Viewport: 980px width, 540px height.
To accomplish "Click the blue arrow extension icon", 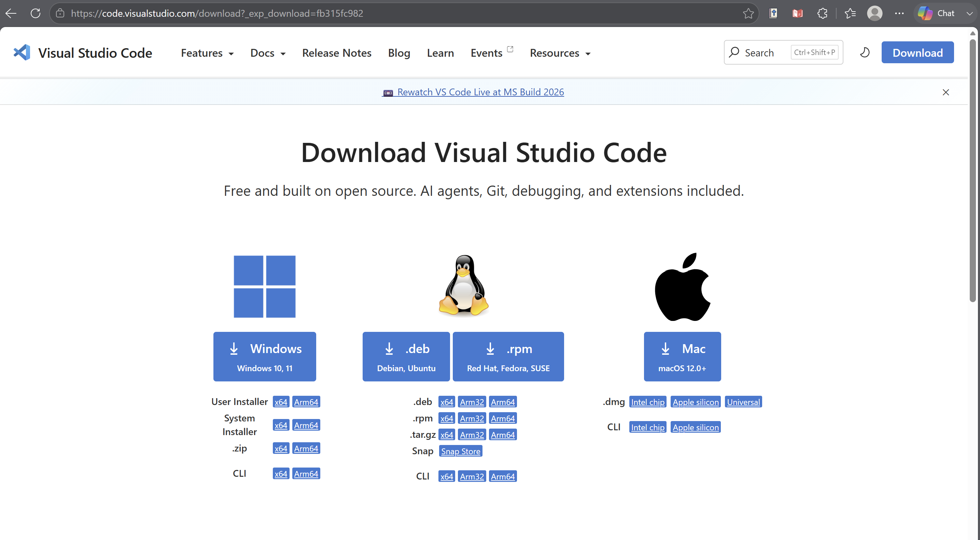I will click(773, 13).
